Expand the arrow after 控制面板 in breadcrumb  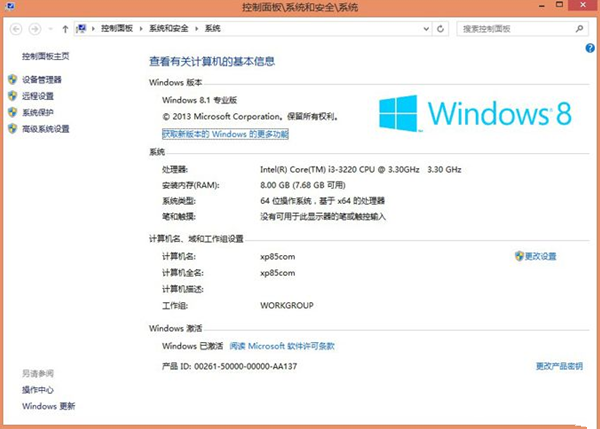tap(142, 30)
